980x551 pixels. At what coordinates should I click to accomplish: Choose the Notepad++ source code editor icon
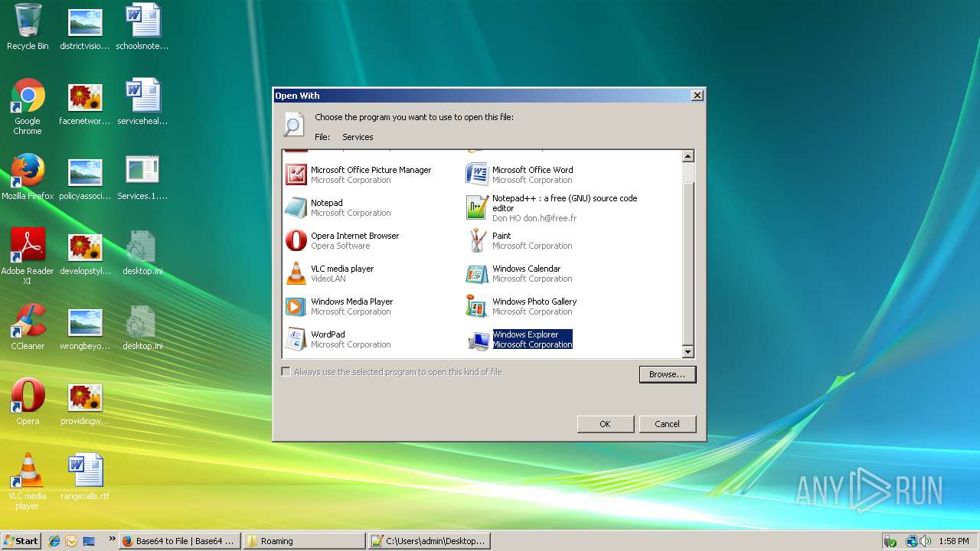click(477, 207)
